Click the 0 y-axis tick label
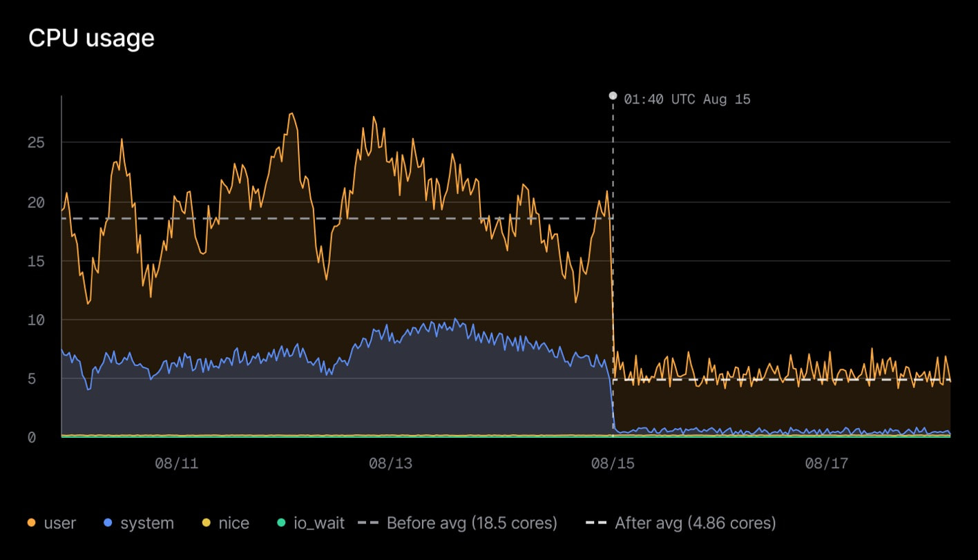 [x=32, y=437]
